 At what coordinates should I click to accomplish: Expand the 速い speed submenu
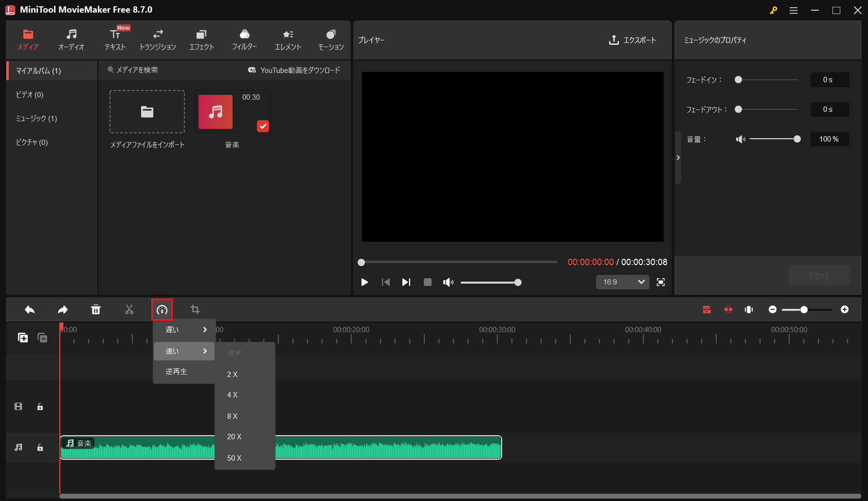[x=184, y=351]
